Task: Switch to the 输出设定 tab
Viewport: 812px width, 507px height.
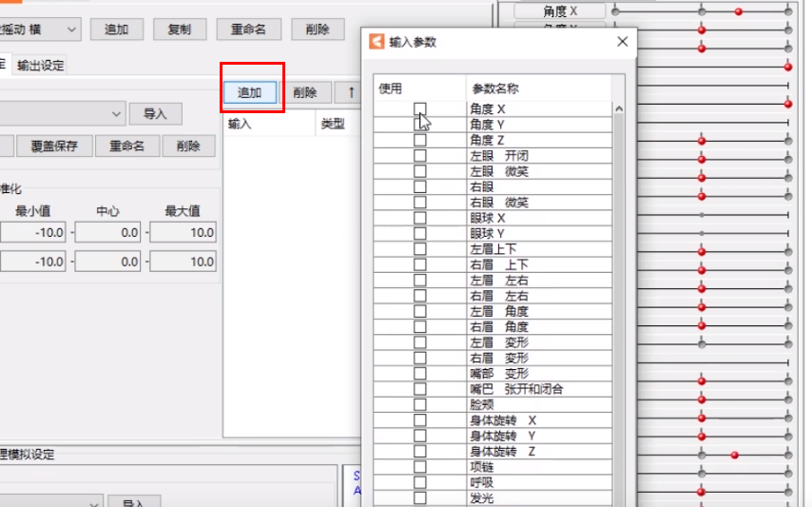Action: pyautogui.click(x=40, y=66)
